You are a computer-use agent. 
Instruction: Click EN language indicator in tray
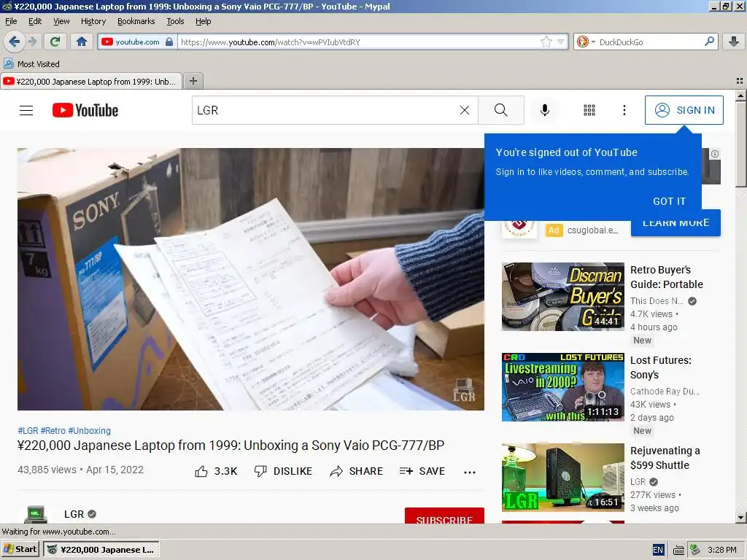tap(658, 550)
